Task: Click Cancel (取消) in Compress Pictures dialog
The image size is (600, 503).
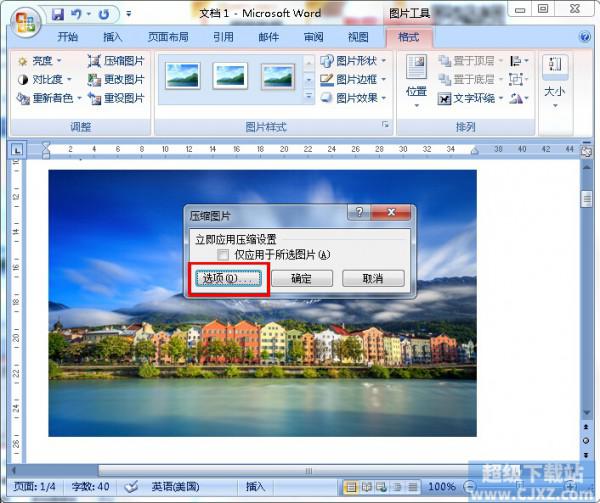Action: click(373, 278)
